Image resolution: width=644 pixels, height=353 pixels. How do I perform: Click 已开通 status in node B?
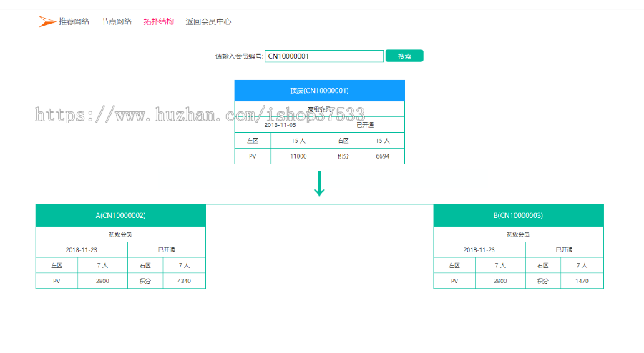point(564,249)
